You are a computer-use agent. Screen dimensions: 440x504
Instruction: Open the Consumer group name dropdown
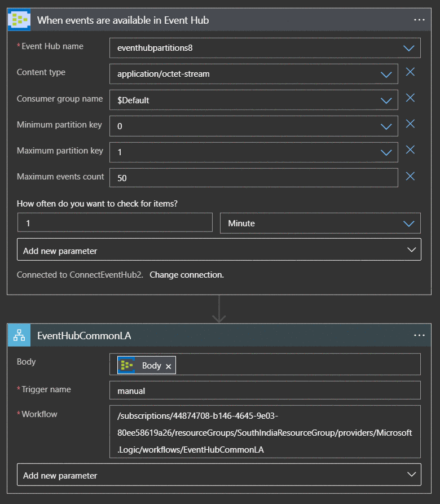(386, 100)
